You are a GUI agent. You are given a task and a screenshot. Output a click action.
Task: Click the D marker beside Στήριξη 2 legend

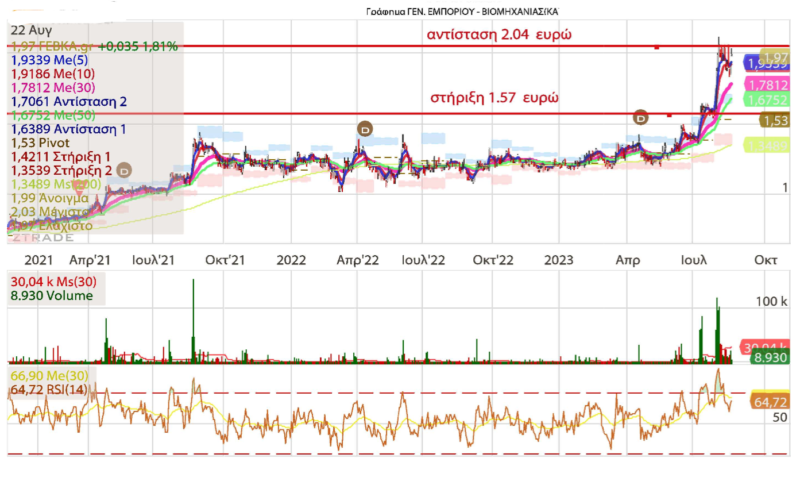(124, 170)
